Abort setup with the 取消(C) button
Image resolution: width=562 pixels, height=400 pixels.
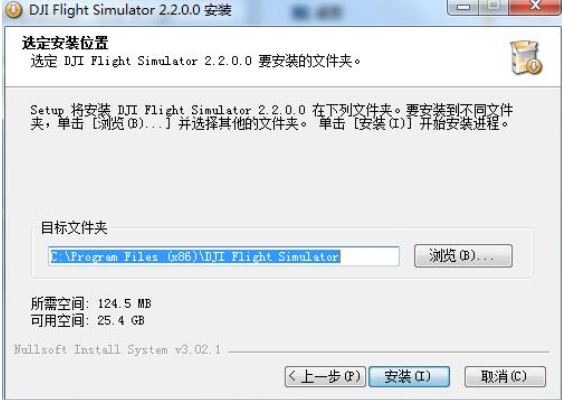pyautogui.click(x=505, y=376)
